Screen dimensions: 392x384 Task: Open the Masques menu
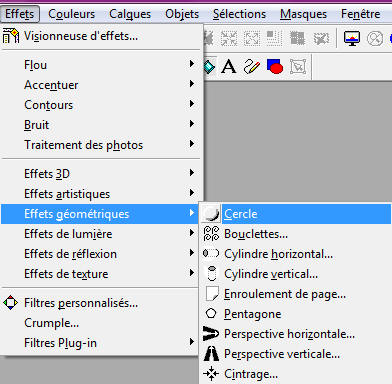[303, 14]
